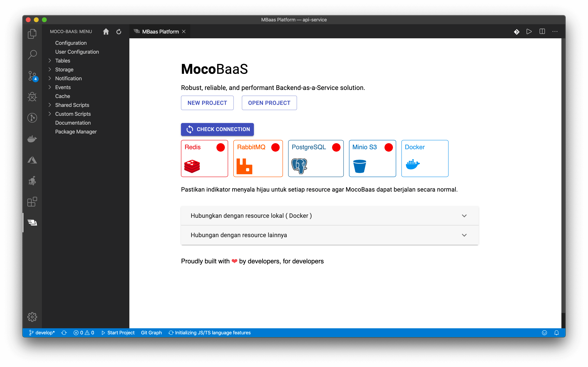Click Start Project in status bar
Viewport: 588px width, 367px height.
[x=118, y=333]
